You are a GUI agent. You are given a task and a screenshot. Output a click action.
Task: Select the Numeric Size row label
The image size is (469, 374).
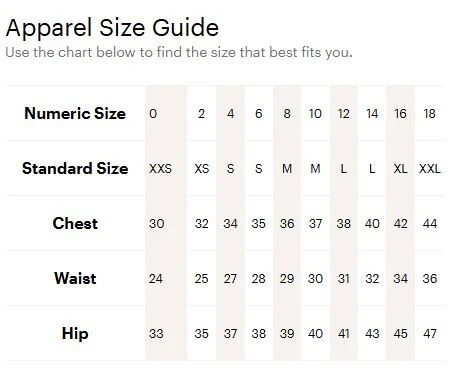point(75,113)
